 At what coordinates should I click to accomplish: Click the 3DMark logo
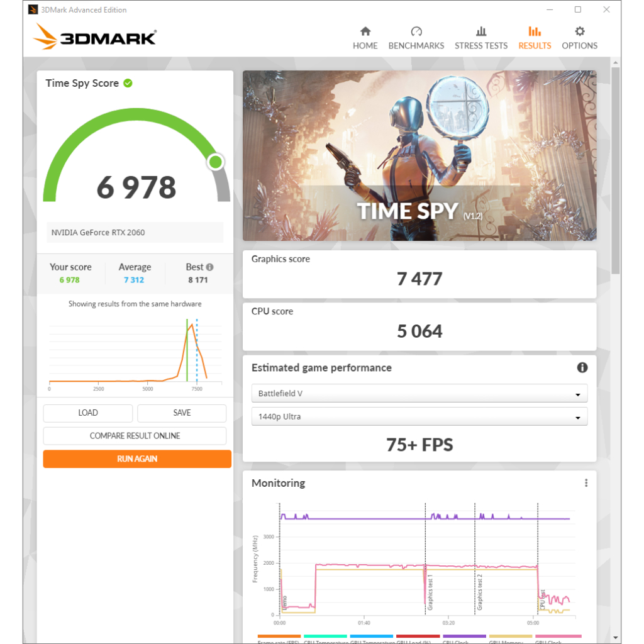pyautogui.click(x=95, y=37)
